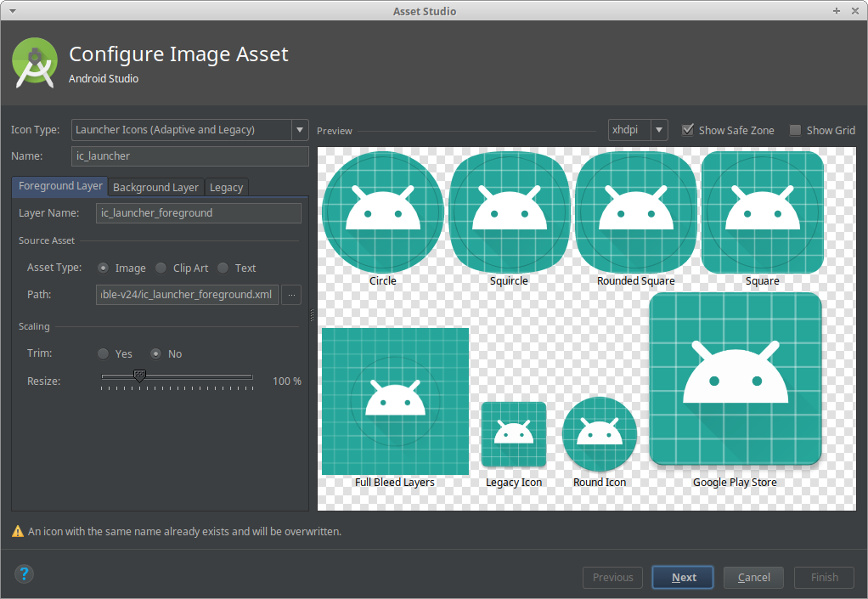This screenshot has width=868, height=599.
Task: Click the warning triangle icon
Action: [18, 531]
